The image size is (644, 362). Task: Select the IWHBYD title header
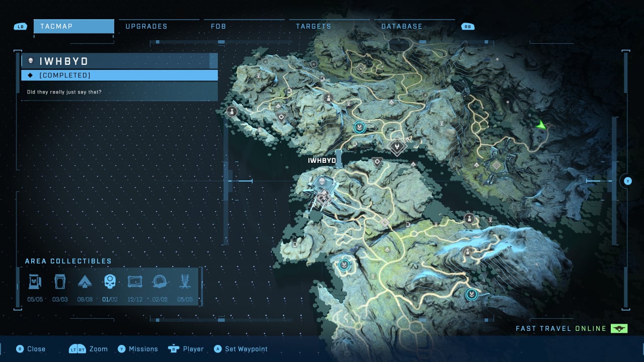coord(120,61)
